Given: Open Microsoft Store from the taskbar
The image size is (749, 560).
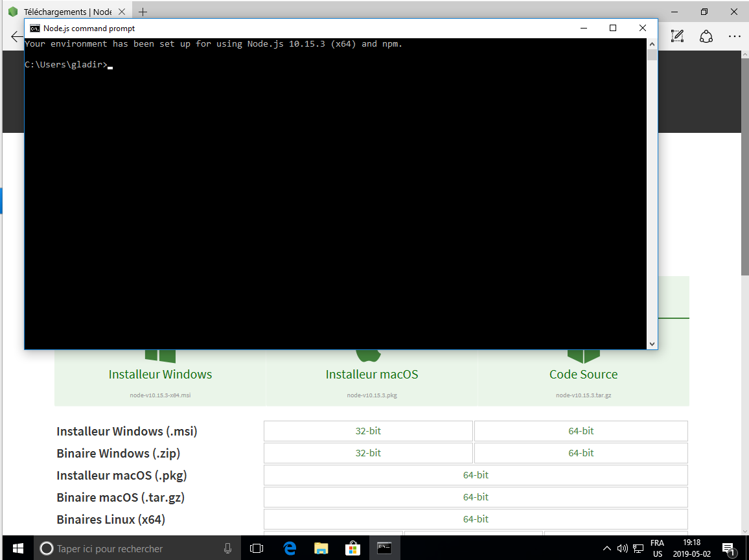Looking at the screenshot, I should 352,548.
